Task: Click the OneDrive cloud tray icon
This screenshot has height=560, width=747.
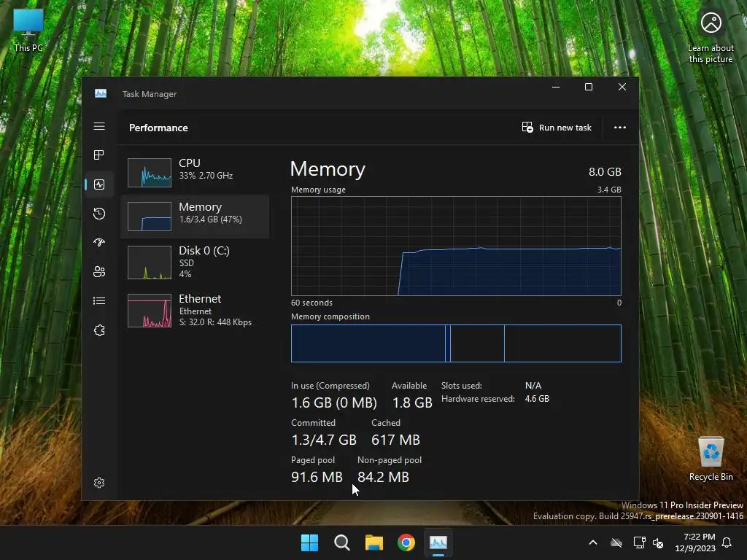Action: point(616,542)
